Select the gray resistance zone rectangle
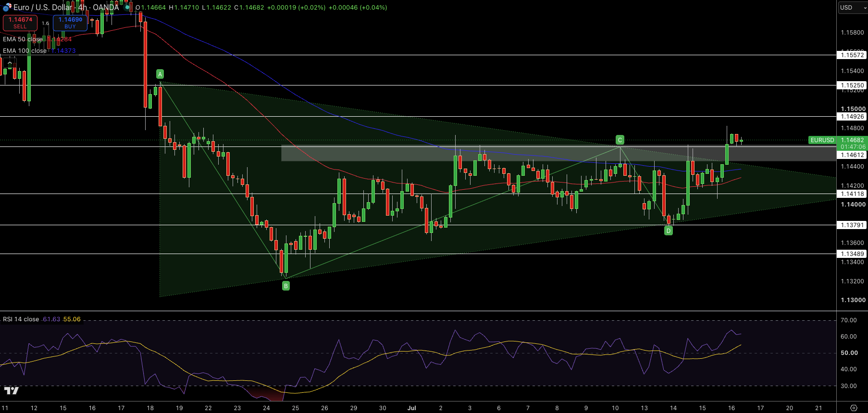The image size is (868, 413). [x=558, y=153]
